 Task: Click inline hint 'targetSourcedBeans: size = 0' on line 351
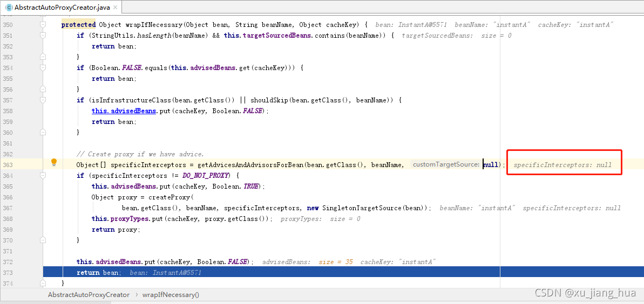click(x=457, y=36)
